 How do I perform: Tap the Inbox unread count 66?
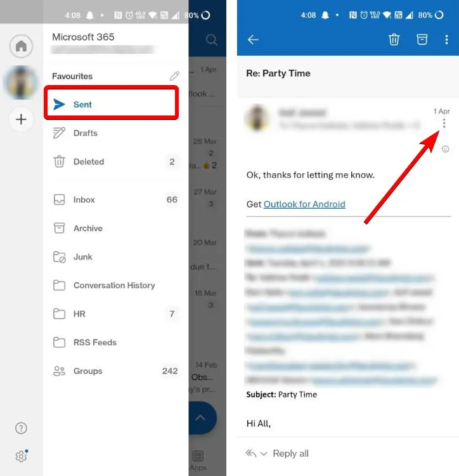point(172,199)
